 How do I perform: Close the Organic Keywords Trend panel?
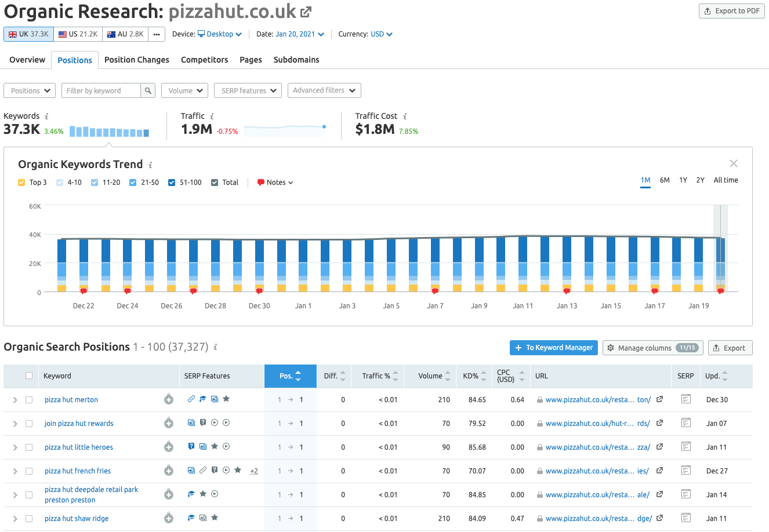coord(734,164)
